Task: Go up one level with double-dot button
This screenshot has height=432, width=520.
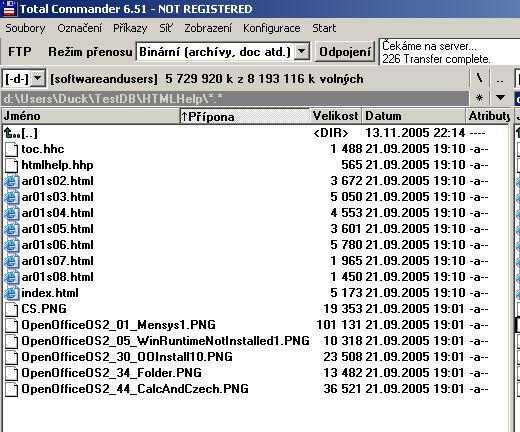Action: point(500,79)
